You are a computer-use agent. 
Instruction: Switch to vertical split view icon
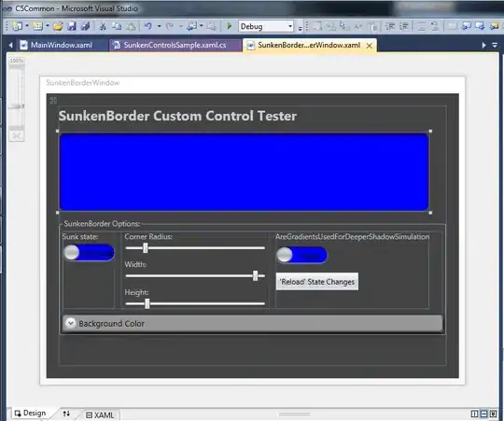point(474,414)
